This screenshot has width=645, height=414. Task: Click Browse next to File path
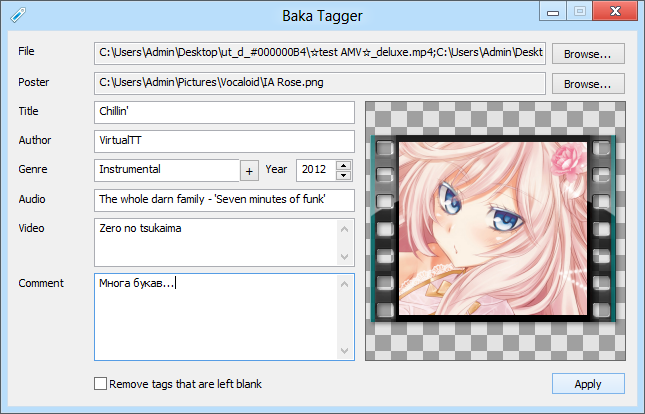(588, 54)
